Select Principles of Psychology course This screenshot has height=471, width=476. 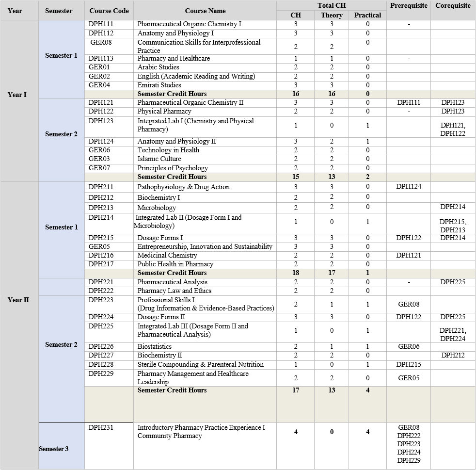pyautogui.click(x=173, y=168)
